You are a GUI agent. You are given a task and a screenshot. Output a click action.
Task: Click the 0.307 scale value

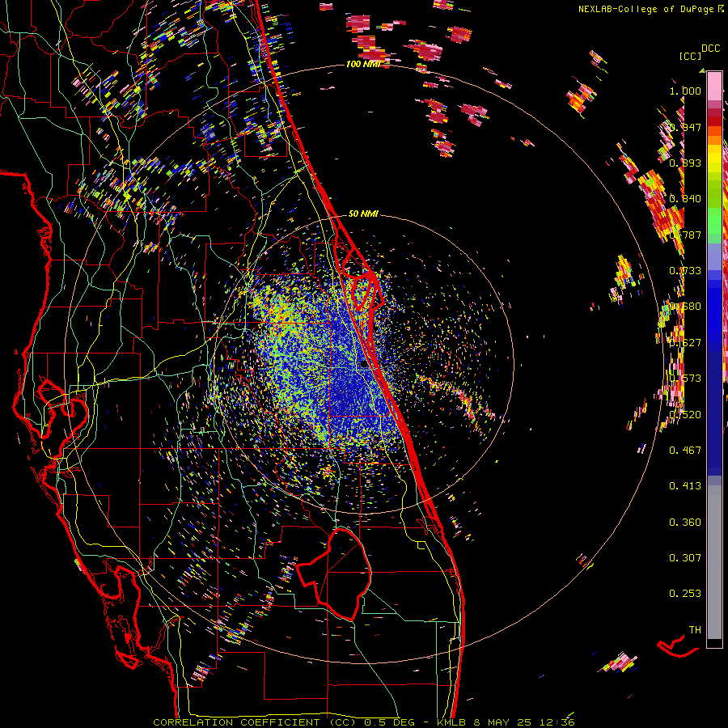point(685,557)
